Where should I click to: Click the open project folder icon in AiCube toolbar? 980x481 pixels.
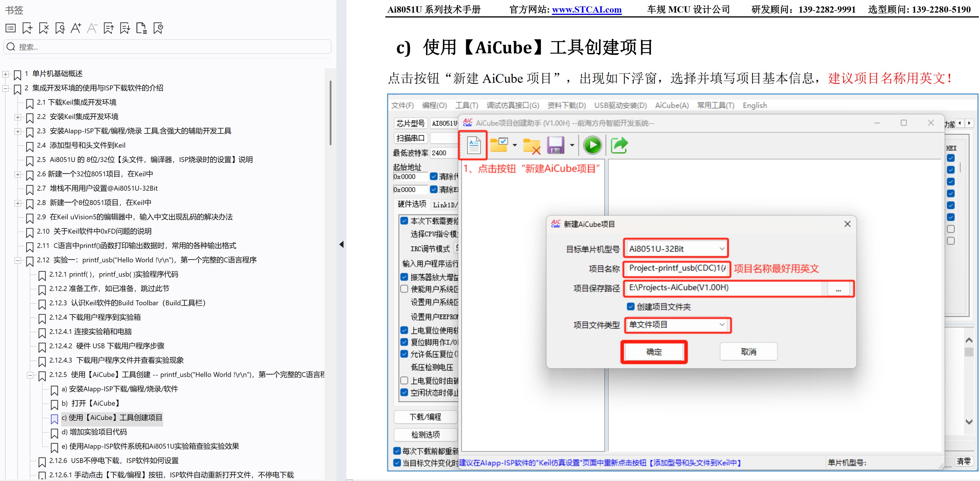tap(499, 145)
